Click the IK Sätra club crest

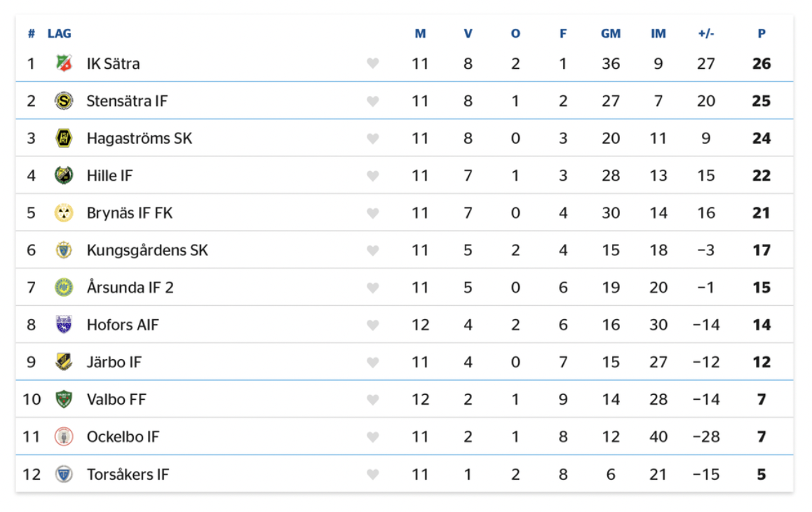coord(64,63)
